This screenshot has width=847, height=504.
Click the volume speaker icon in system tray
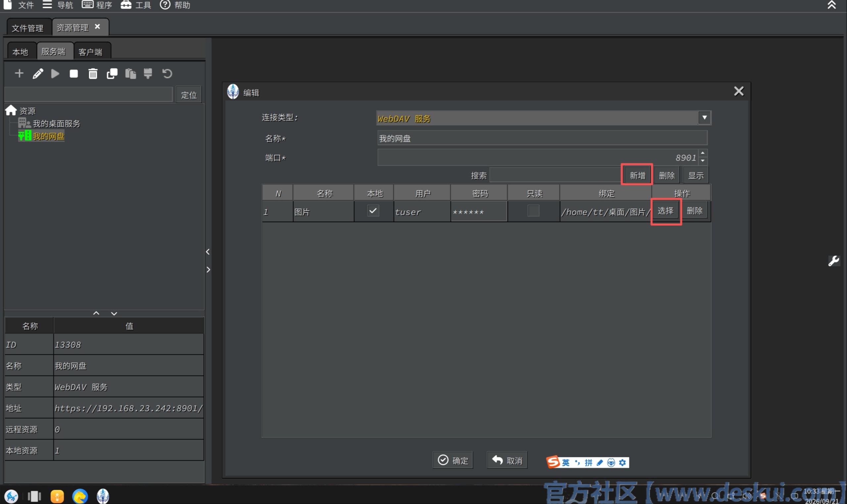[746, 496]
